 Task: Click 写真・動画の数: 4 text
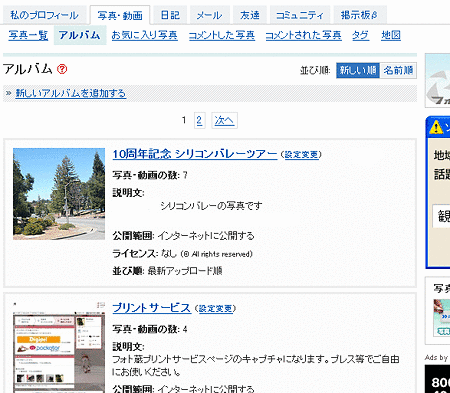coord(150,329)
